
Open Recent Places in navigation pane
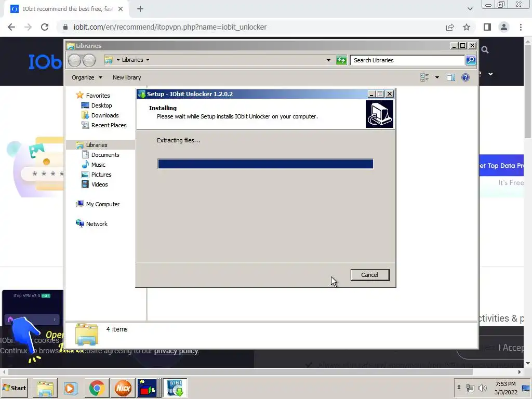pyautogui.click(x=109, y=125)
